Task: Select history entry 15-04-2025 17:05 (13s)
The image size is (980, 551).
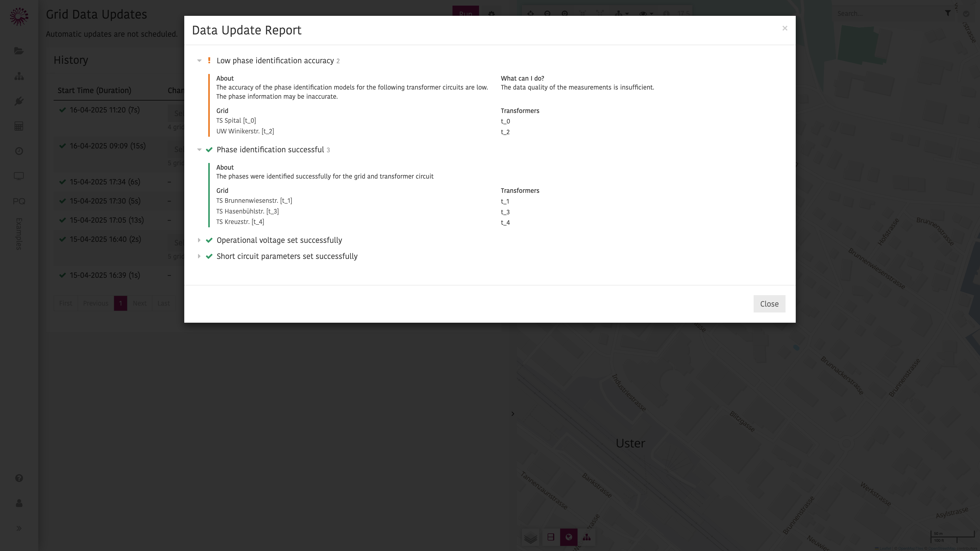Action: pyautogui.click(x=106, y=220)
